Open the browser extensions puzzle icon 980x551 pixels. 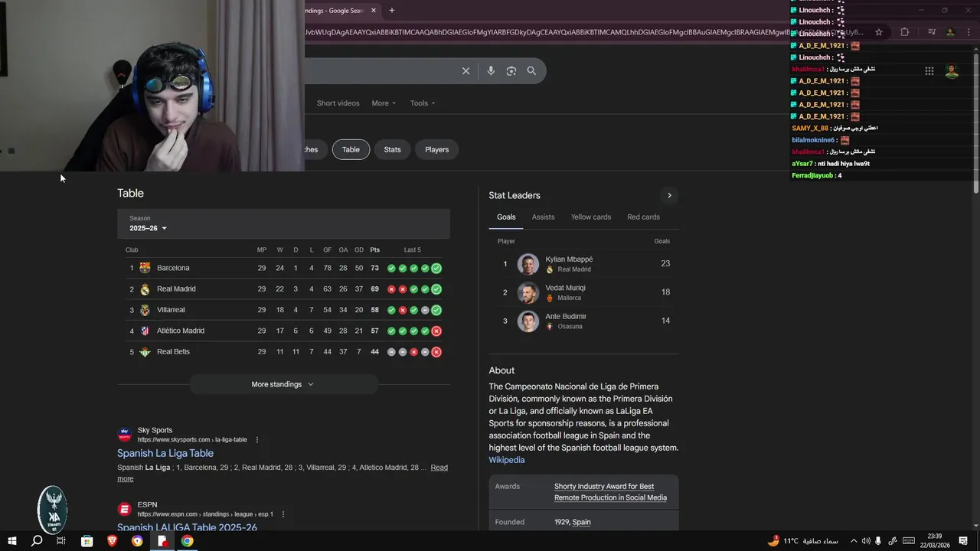tap(905, 32)
